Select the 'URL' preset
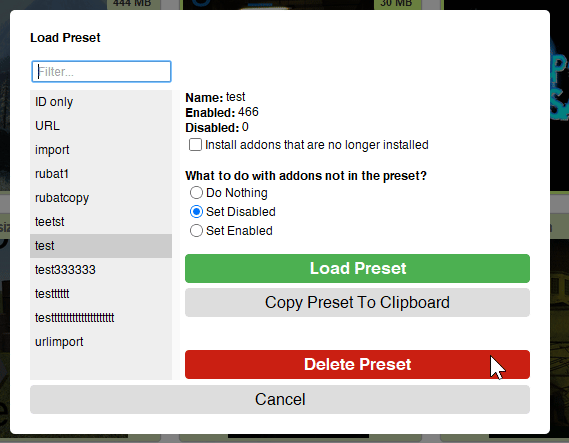The height and width of the screenshot is (443, 569). tap(101, 126)
